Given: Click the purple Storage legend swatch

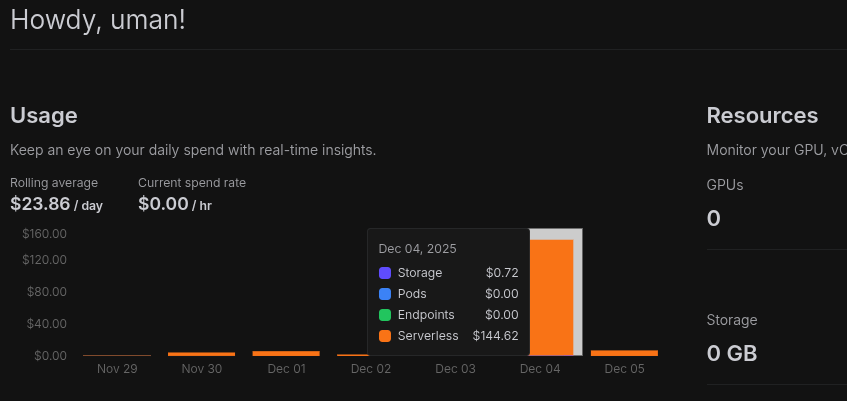Looking at the screenshot, I should [385, 273].
